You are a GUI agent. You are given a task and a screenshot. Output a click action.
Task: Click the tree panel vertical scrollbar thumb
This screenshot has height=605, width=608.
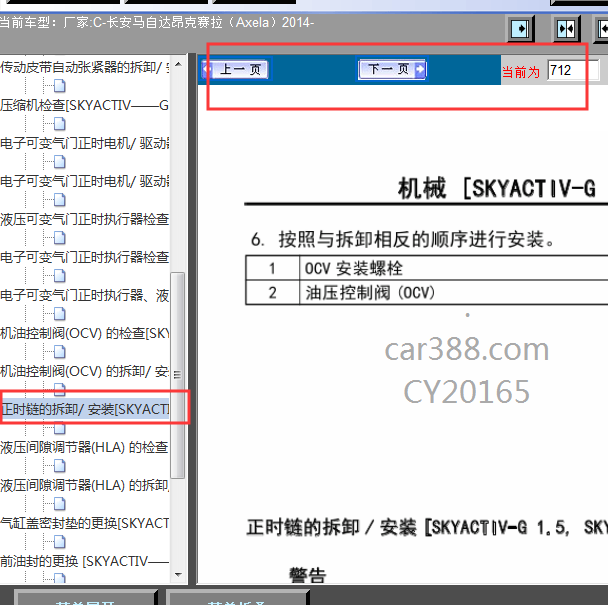click(x=178, y=375)
